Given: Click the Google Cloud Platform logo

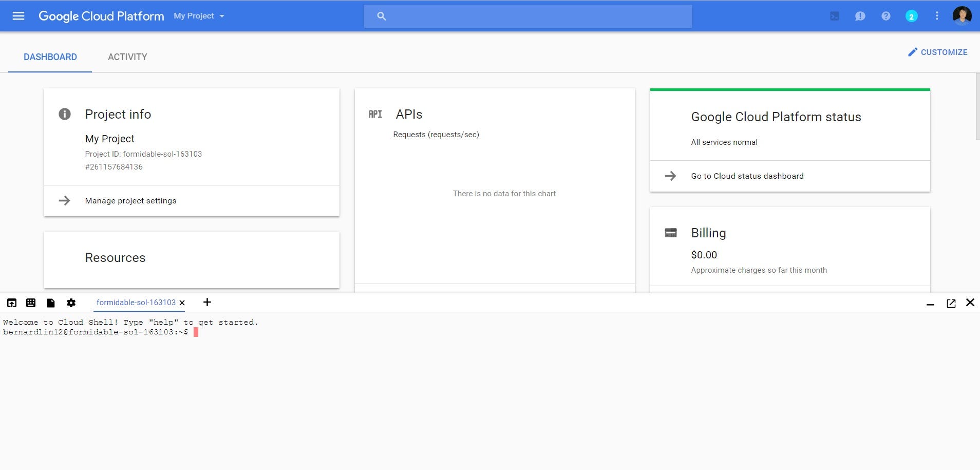Looking at the screenshot, I should [101, 16].
